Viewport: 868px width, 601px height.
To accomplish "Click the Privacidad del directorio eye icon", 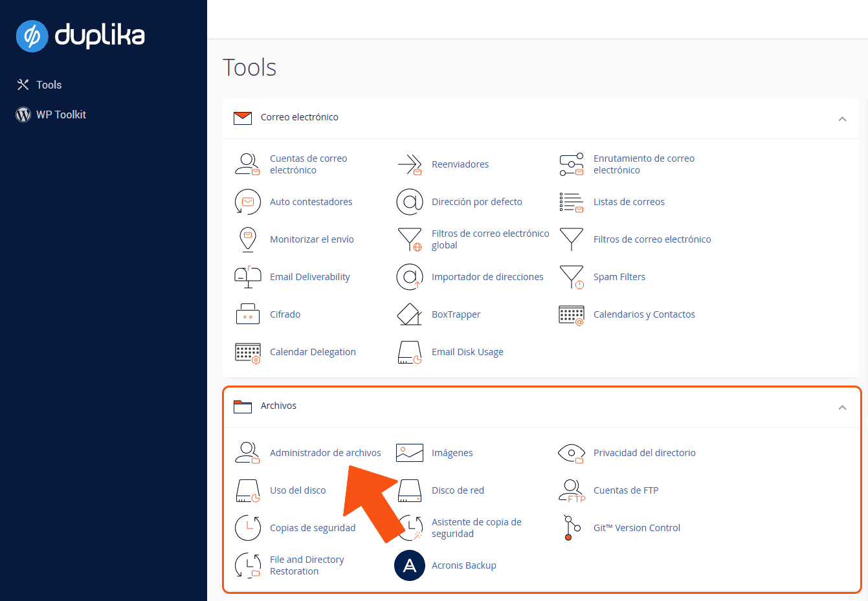I will (572, 453).
